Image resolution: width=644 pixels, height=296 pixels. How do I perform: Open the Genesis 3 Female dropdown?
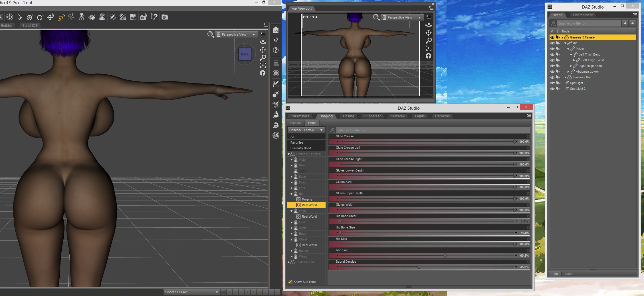(306, 130)
